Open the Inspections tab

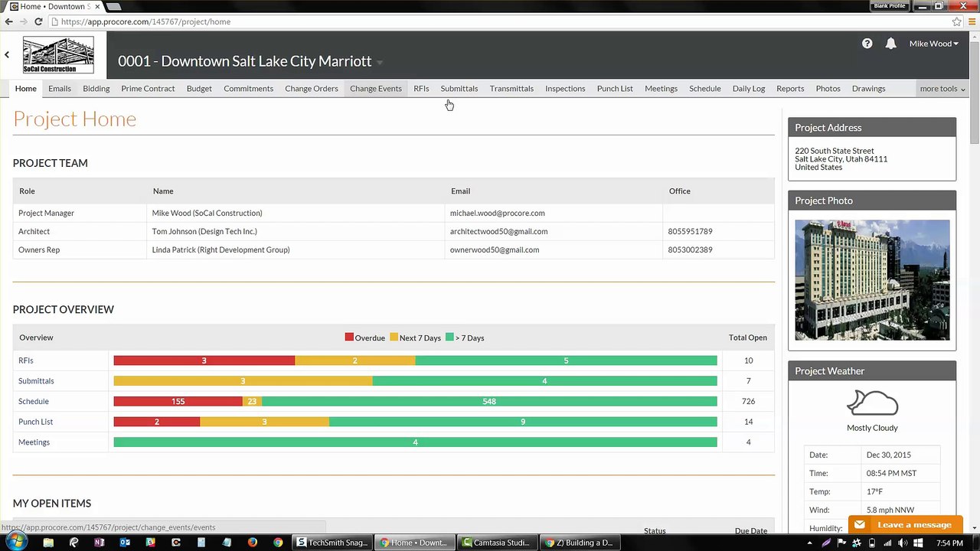click(565, 89)
